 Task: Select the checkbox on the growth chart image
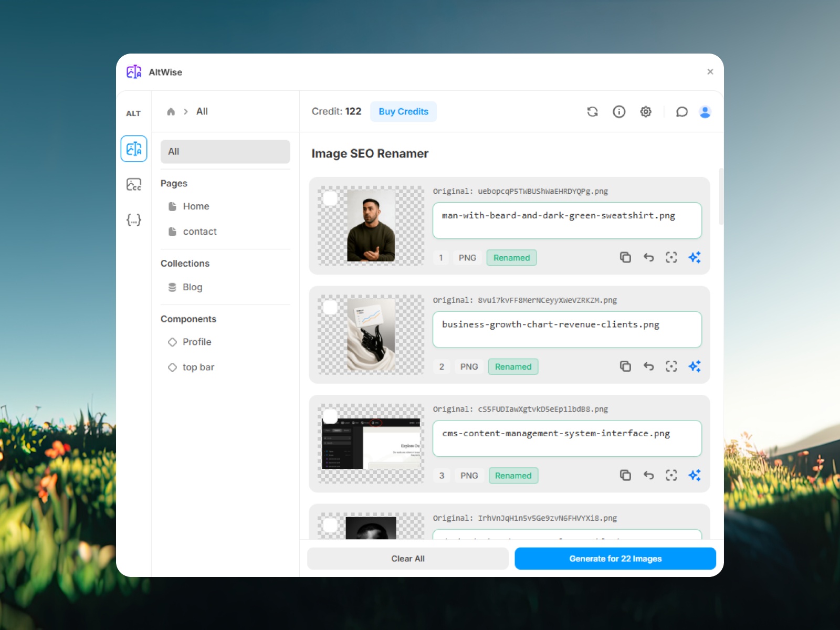(331, 307)
